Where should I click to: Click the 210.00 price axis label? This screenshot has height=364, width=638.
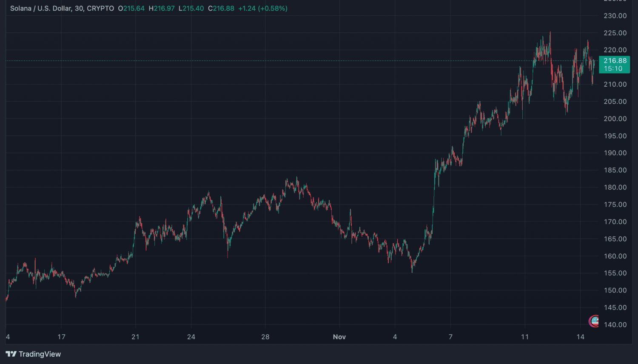click(x=615, y=85)
